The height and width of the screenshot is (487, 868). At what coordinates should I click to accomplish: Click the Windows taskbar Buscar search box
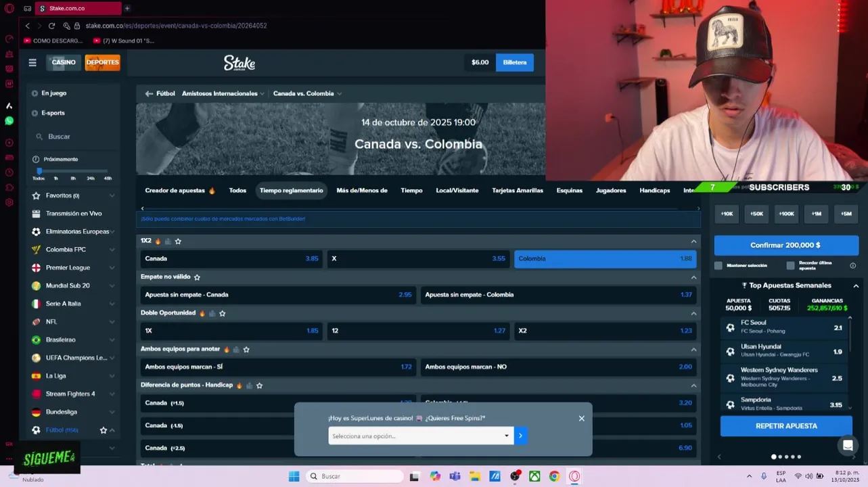tap(356, 476)
